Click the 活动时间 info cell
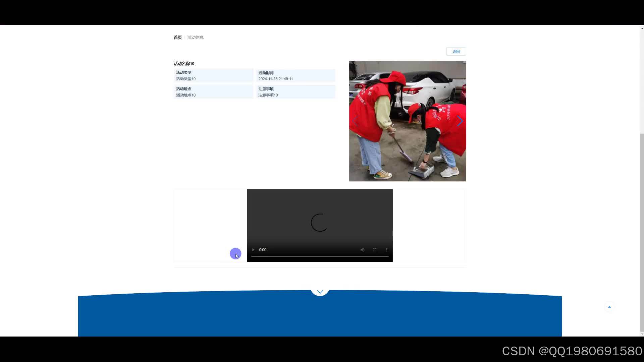Image resolution: width=644 pixels, height=362 pixels. point(296,76)
